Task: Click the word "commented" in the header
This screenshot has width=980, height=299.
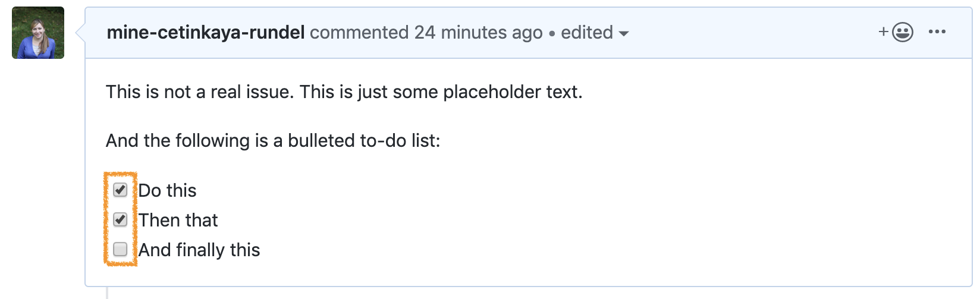Action: [x=359, y=33]
